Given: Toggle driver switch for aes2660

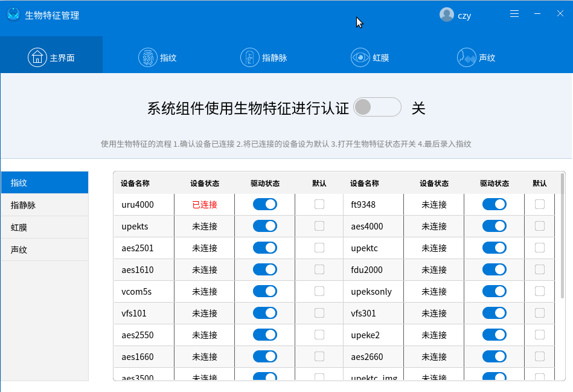Looking at the screenshot, I should pyautogui.click(x=495, y=356).
